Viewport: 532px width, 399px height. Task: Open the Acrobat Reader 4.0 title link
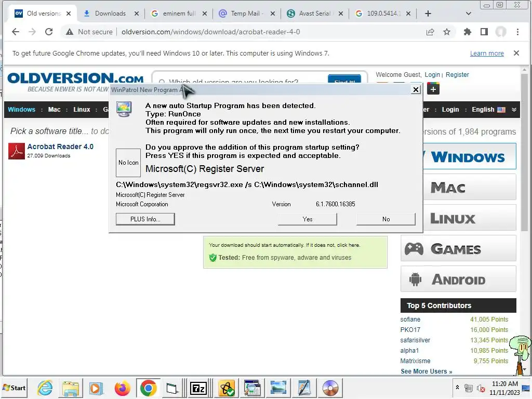[60, 147]
